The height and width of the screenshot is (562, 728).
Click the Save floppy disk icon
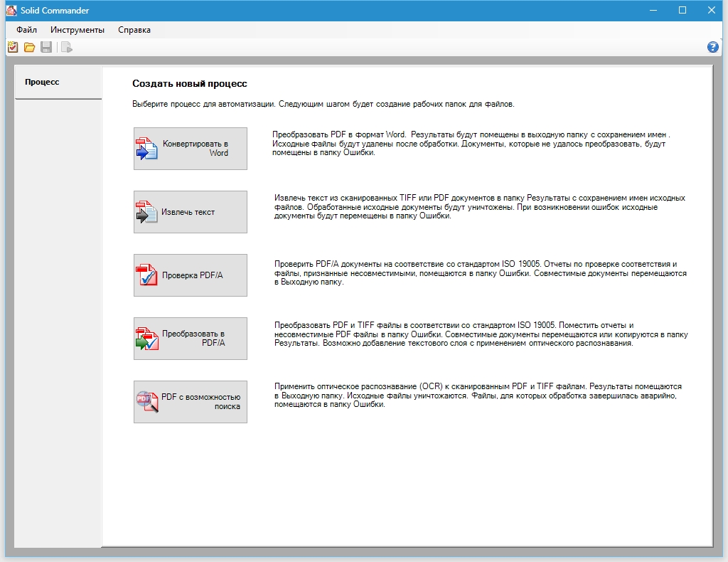[x=46, y=48]
